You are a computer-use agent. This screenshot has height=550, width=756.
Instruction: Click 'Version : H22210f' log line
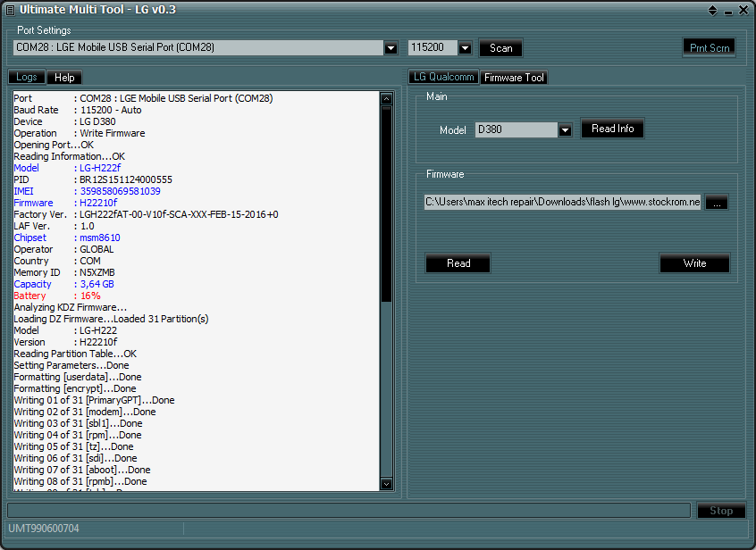[x=65, y=343]
